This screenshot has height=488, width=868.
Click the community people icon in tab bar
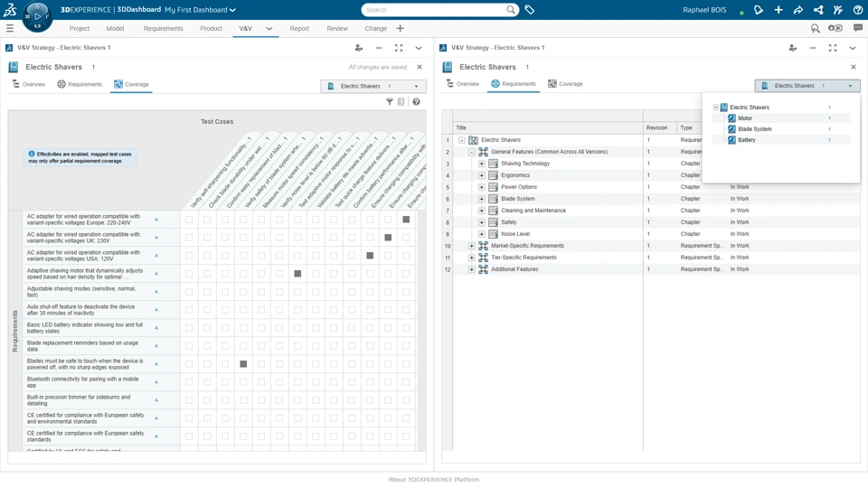point(835,28)
